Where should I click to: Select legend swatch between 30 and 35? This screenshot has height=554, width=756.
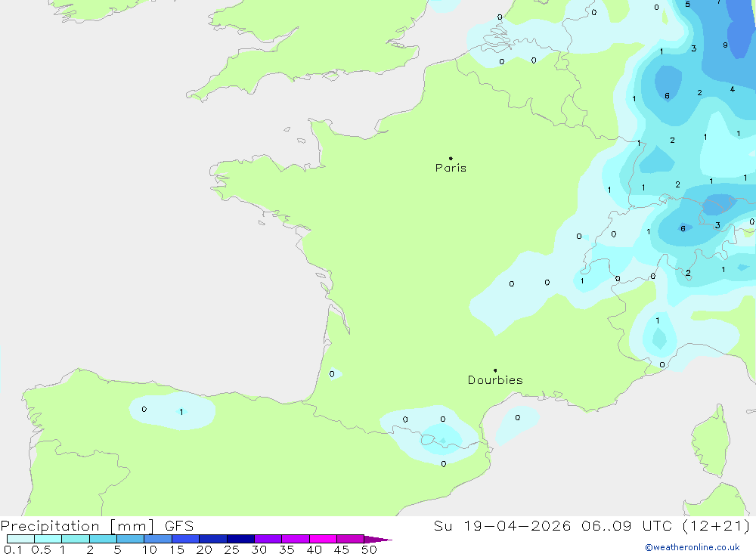(268, 539)
